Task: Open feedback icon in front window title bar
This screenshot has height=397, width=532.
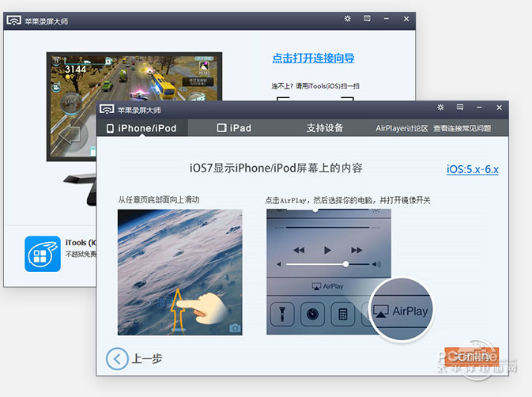Action: [x=460, y=108]
